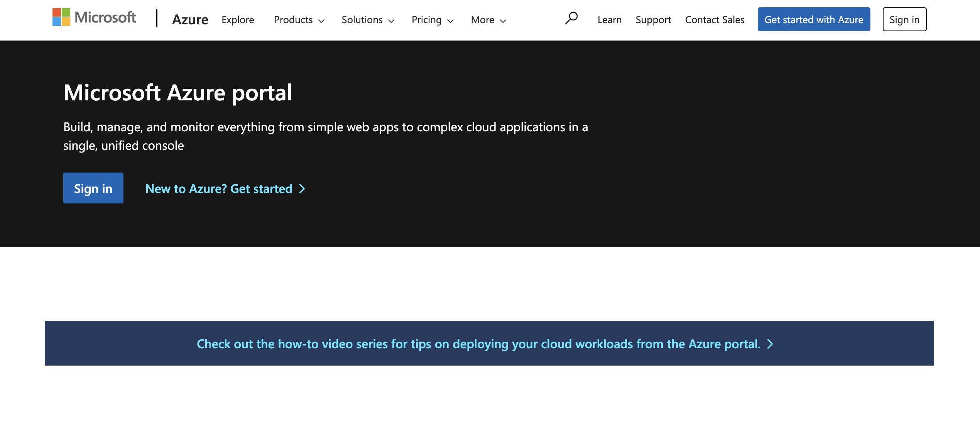Click Get started with Azure button
Image resolution: width=980 pixels, height=437 pixels.
click(814, 19)
